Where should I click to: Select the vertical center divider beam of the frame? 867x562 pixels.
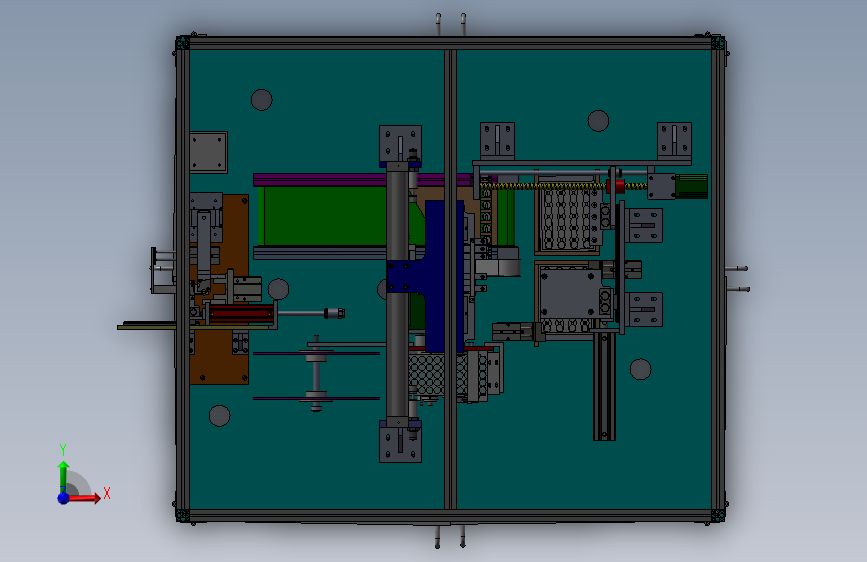coord(451,279)
